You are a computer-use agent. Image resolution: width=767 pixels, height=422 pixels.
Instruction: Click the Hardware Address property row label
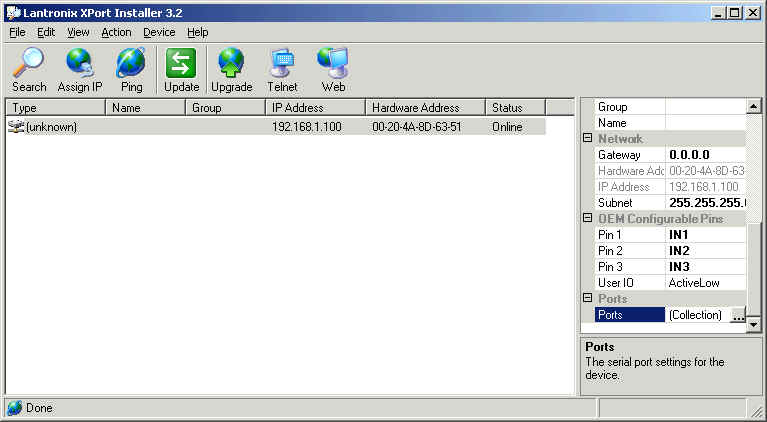click(631, 171)
